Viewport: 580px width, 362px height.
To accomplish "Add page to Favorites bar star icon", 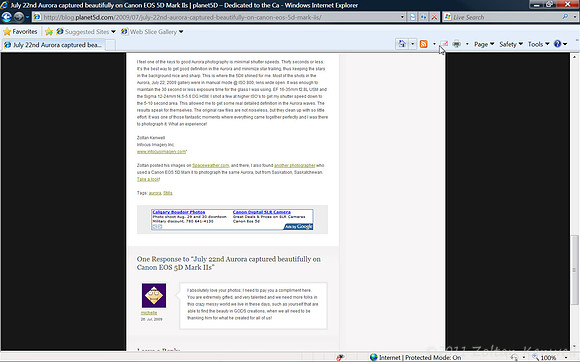I will [x=49, y=32].
